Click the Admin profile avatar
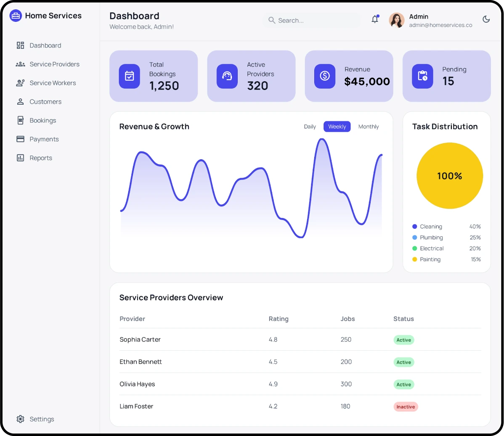The width and height of the screenshot is (504, 436). pyautogui.click(x=396, y=20)
